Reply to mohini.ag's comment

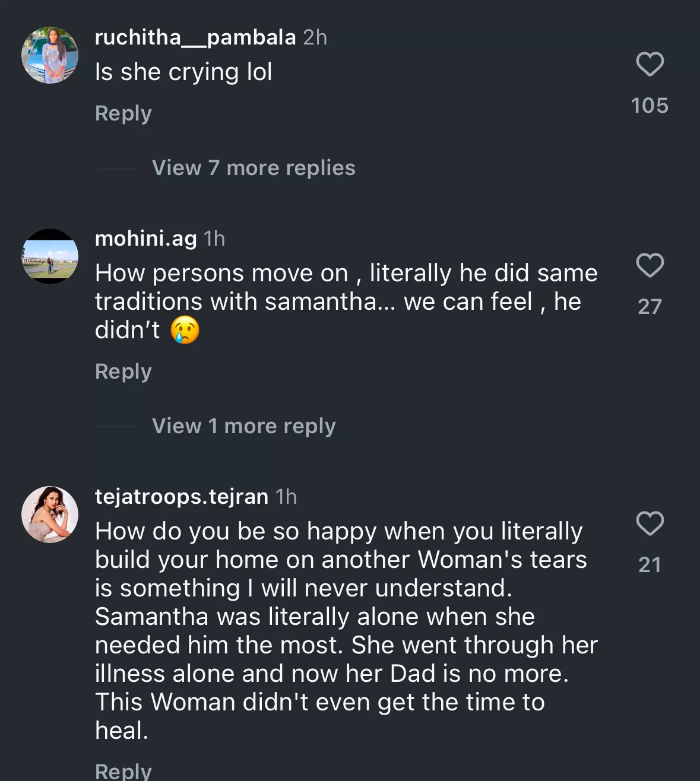123,372
